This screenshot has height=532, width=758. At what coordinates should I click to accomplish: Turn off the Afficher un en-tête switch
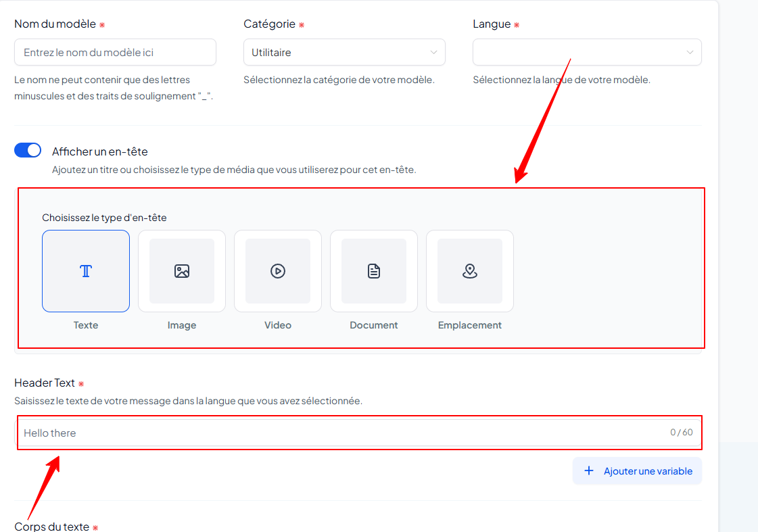(28, 150)
